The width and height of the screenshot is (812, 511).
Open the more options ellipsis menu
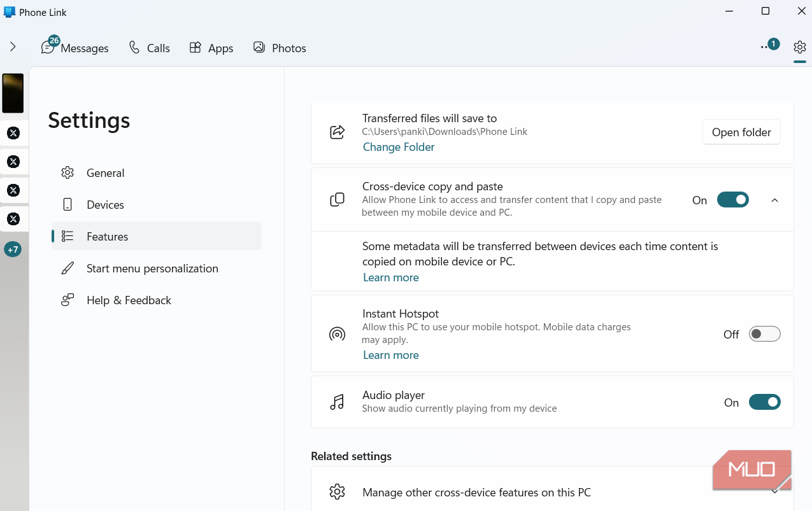[x=765, y=47]
